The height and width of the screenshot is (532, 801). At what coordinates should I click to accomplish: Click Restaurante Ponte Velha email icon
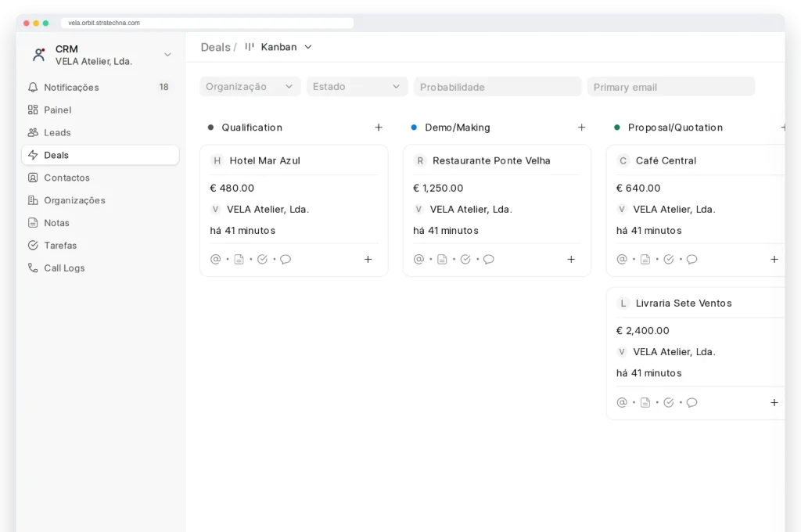click(x=419, y=259)
